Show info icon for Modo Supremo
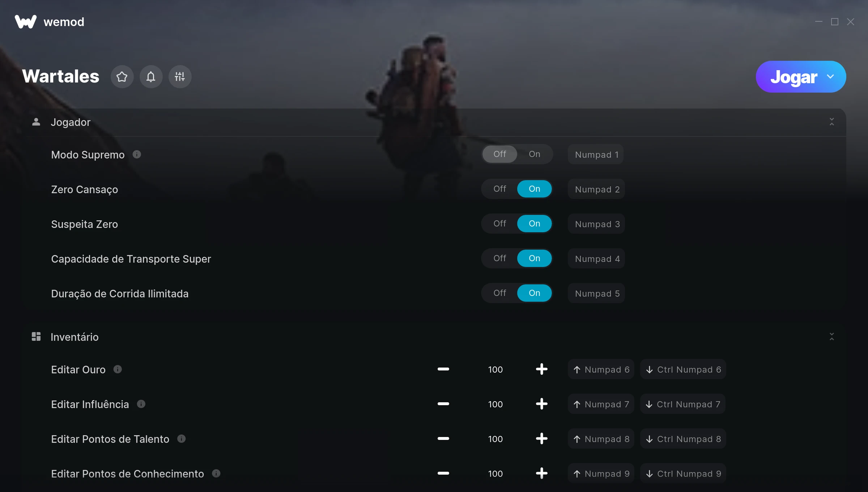The width and height of the screenshot is (868, 492). click(x=137, y=154)
